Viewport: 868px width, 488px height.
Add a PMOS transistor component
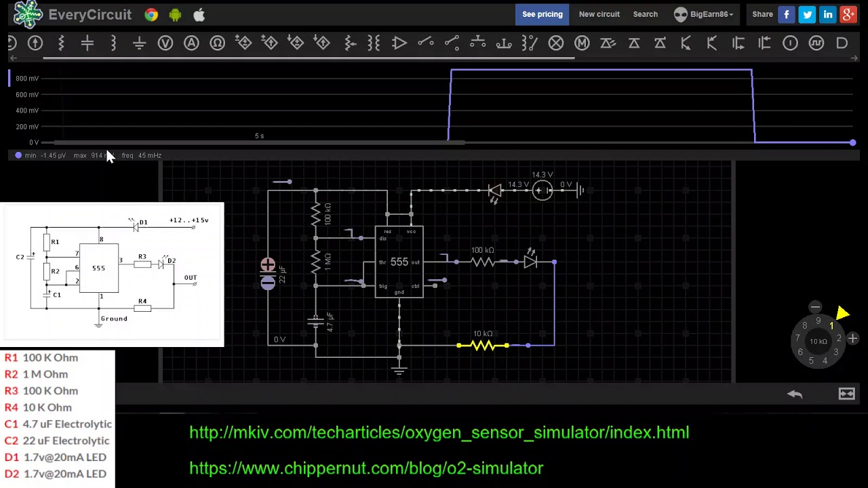(x=764, y=43)
